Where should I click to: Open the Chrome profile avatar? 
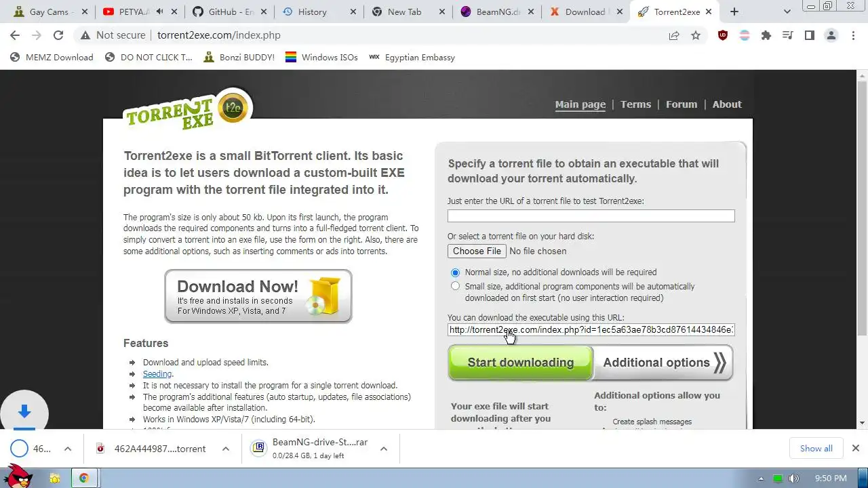point(831,35)
